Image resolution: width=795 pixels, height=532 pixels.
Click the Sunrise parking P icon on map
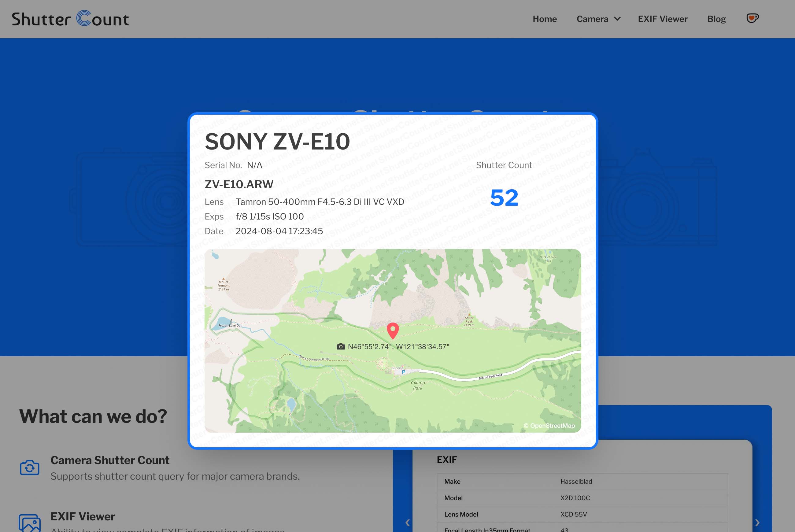[x=403, y=372]
